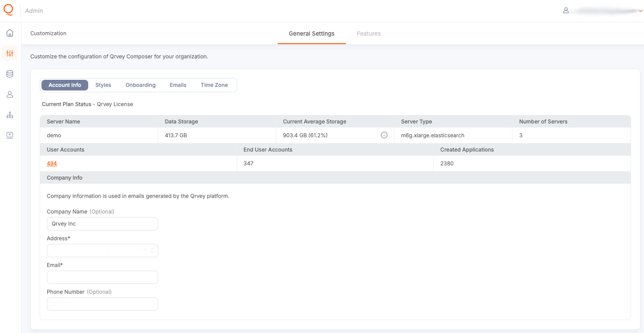
Task: Click the Users icon in the sidebar
Action: click(x=9, y=94)
